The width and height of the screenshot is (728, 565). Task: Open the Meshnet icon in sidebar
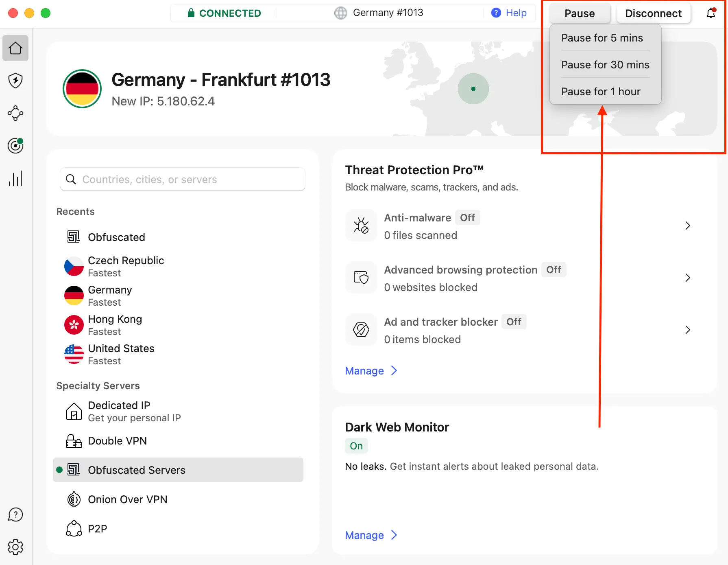15,113
